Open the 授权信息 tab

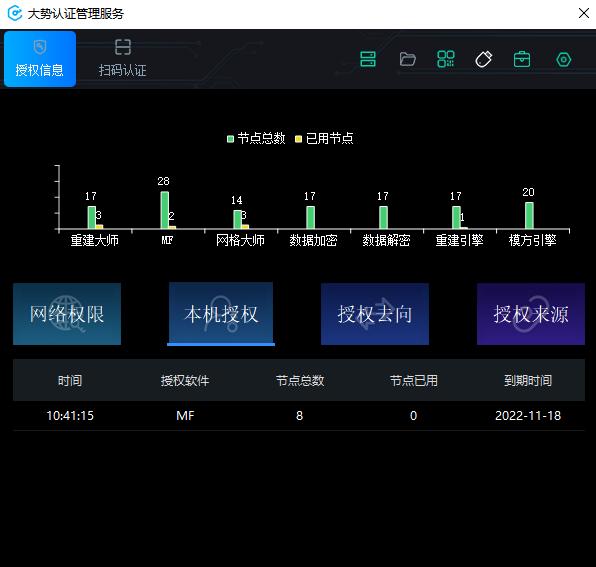[x=40, y=59]
